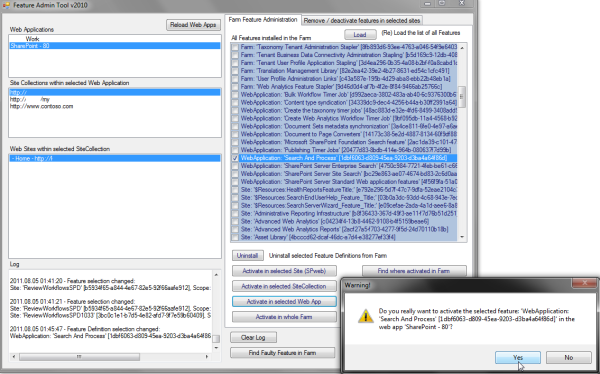600x374 pixels.
Task: Check 'SharePoint Server Enterprise Search' checkbox
Action: 235,166
